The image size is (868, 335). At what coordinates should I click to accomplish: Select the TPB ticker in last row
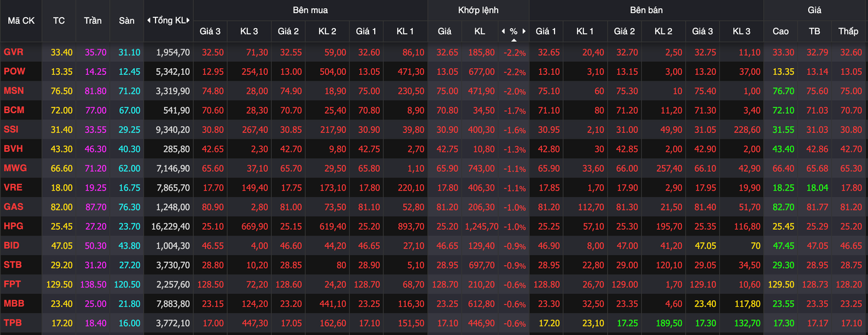tap(13, 323)
